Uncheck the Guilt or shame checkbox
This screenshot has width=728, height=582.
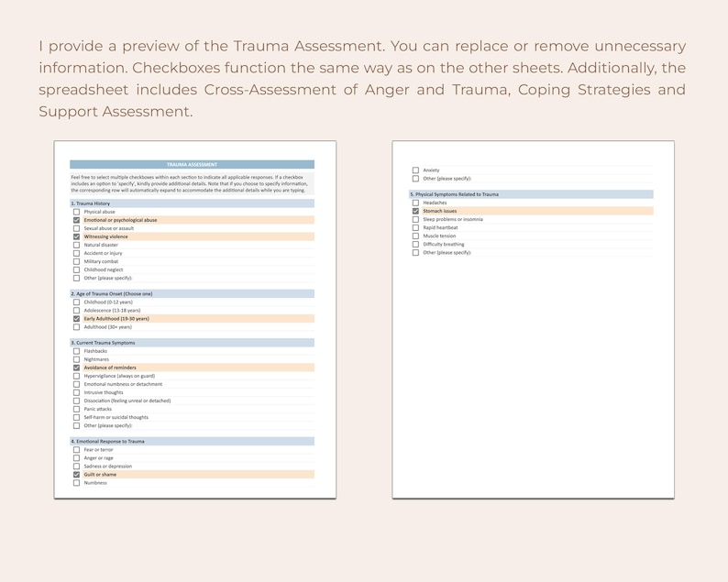click(77, 475)
